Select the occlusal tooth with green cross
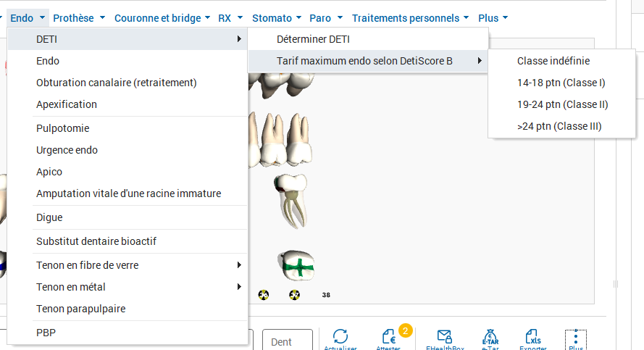644x350 pixels. tap(296, 266)
